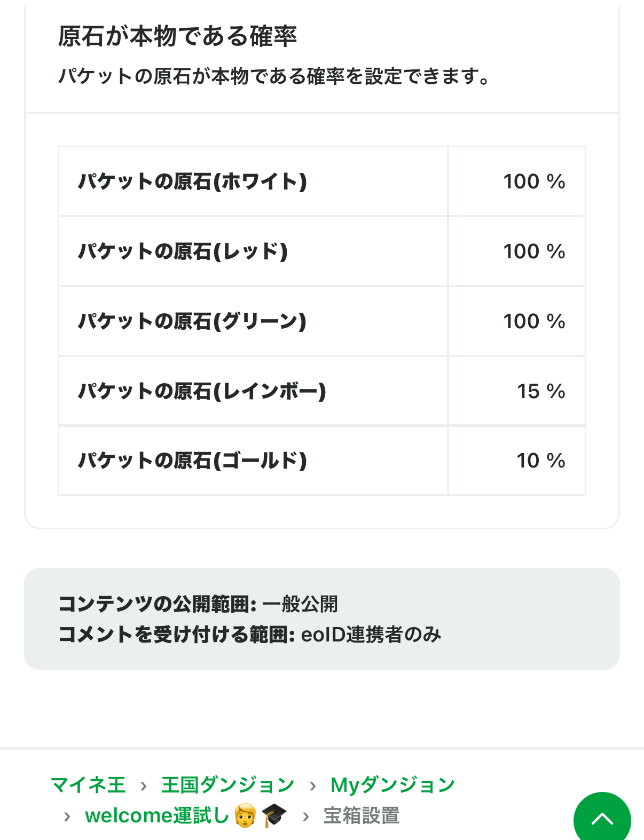Click the コンテンツの公開範囲 setting line
This screenshot has width=644, height=840.
tap(198, 604)
